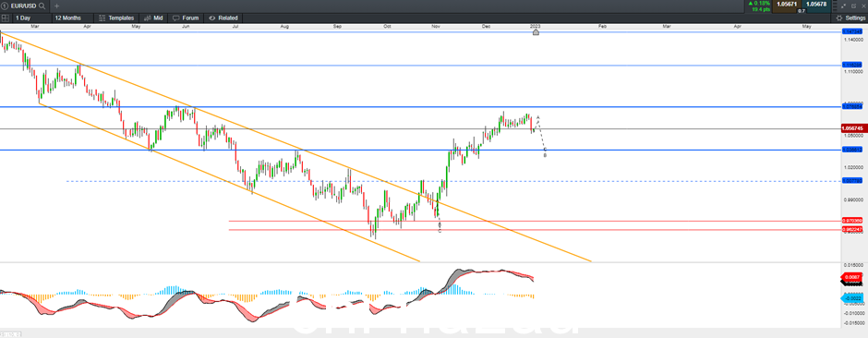Open the chart layout grid icon
The image size is (868, 338).
(x=6, y=18)
